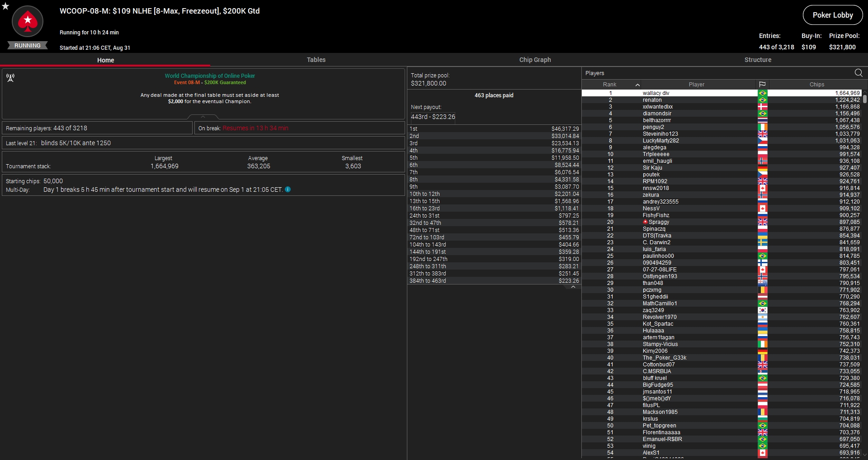Click the flag next to emil_haugli

click(763, 161)
